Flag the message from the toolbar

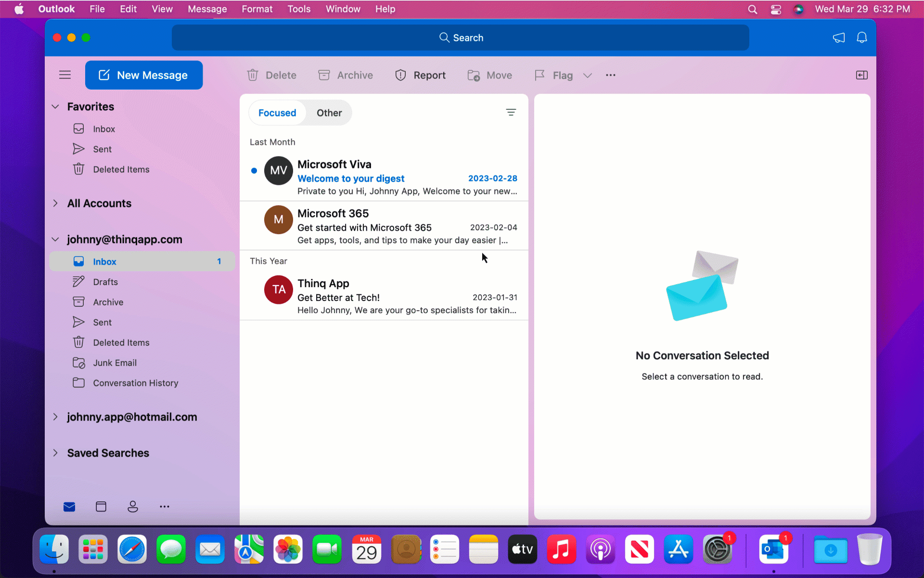pos(553,75)
